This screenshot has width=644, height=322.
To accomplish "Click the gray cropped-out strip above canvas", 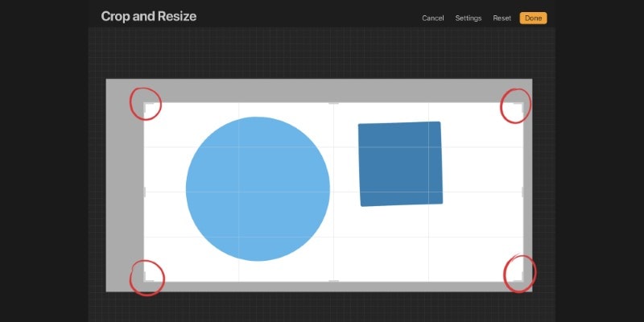I will pos(319,90).
